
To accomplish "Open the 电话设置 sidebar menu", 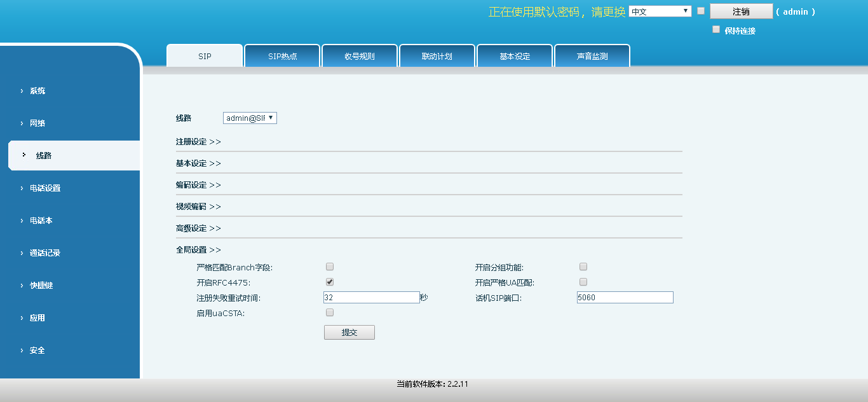I will (x=45, y=188).
